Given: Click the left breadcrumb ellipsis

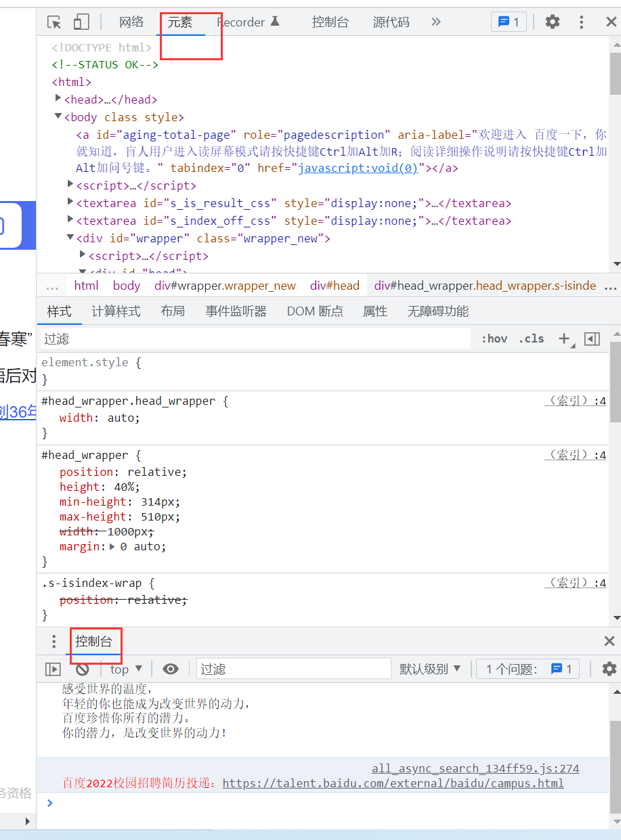Looking at the screenshot, I should point(51,286).
